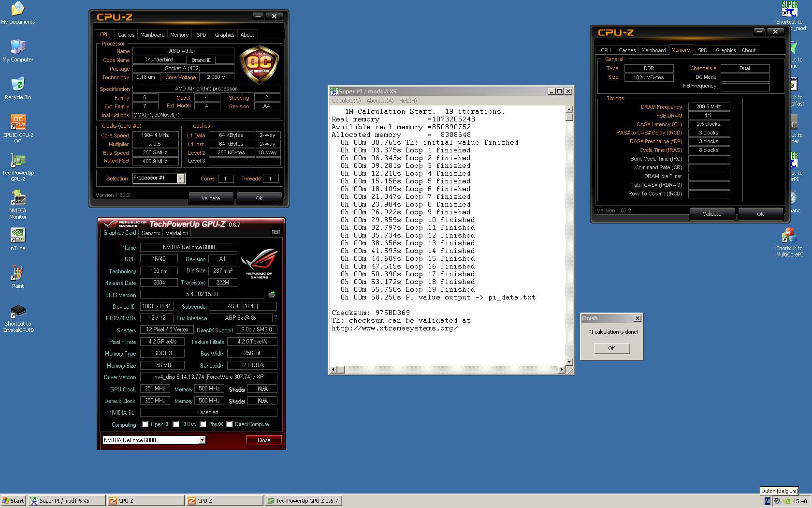The width and height of the screenshot is (812, 508).
Task: Click the NL language indicator in the tray
Action: coord(767,501)
